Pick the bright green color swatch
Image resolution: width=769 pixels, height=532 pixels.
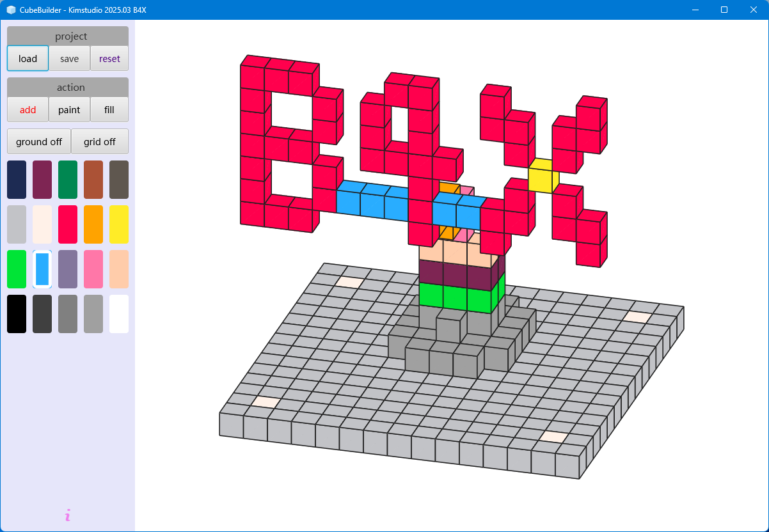17,269
